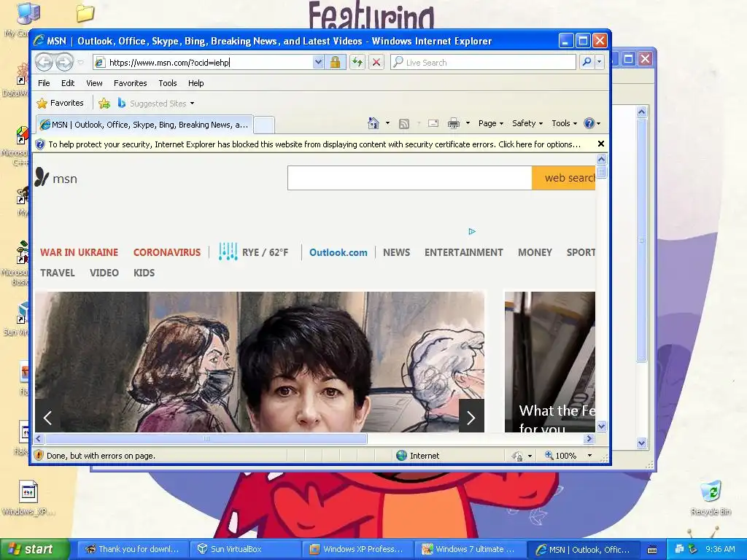The height and width of the screenshot is (560, 747).
Task: Open a new blank tab
Action: (x=264, y=125)
